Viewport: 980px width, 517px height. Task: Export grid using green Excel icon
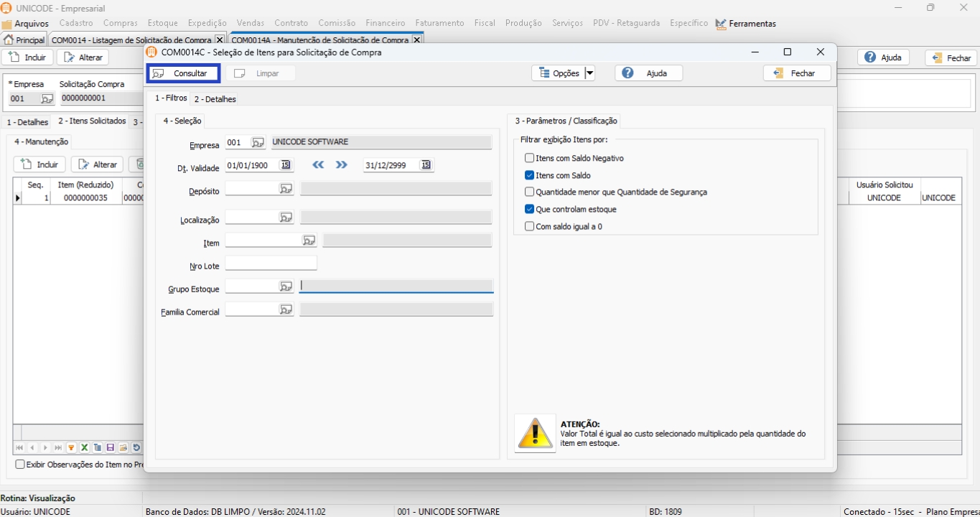(84, 448)
